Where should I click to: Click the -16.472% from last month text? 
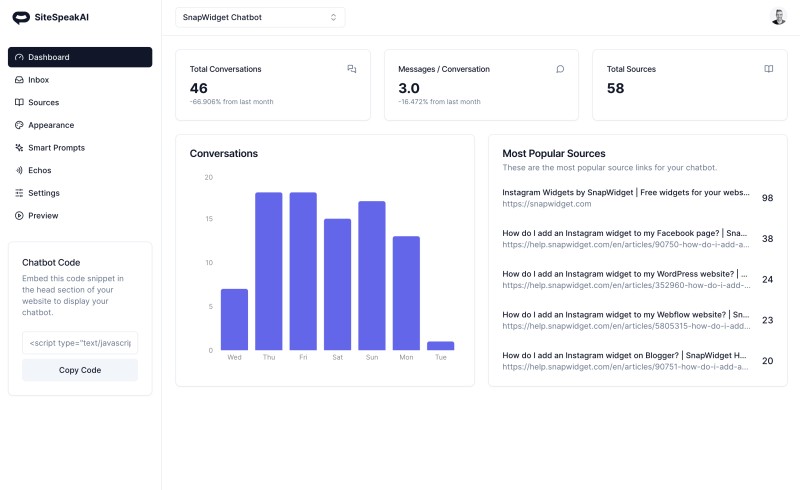(x=439, y=102)
